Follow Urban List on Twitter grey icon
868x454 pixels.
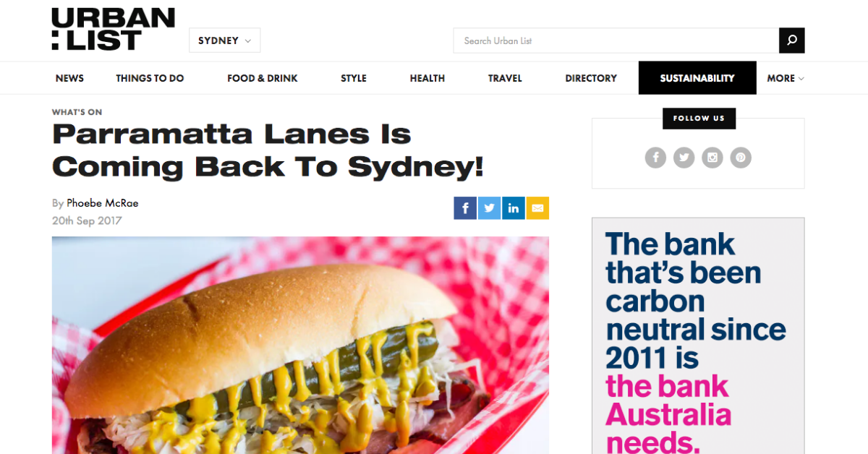pos(684,157)
